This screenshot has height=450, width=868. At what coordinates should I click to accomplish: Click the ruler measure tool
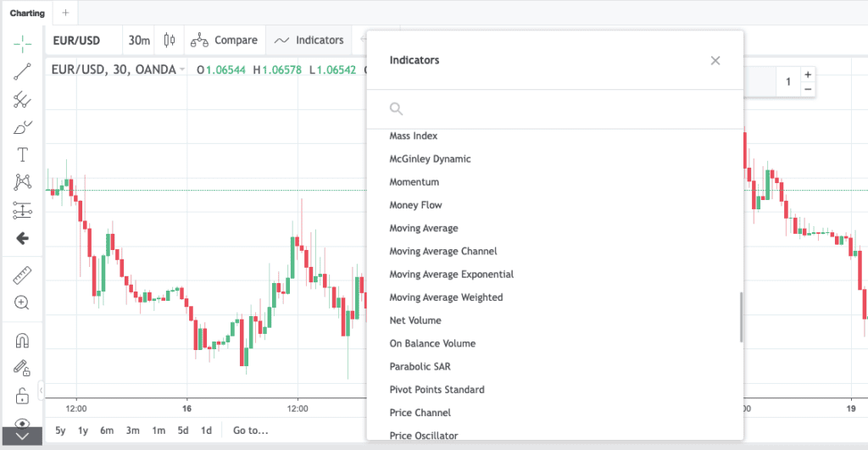coord(22,275)
